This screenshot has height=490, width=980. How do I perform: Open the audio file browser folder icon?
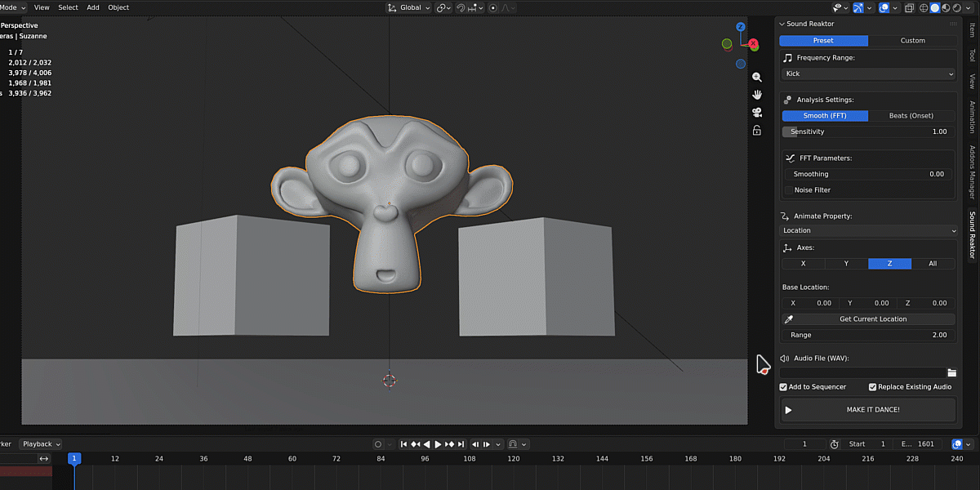(x=951, y=372)
